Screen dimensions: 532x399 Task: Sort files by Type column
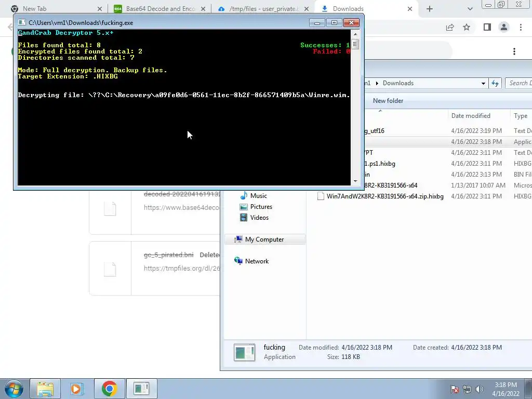tap(521, 116)
